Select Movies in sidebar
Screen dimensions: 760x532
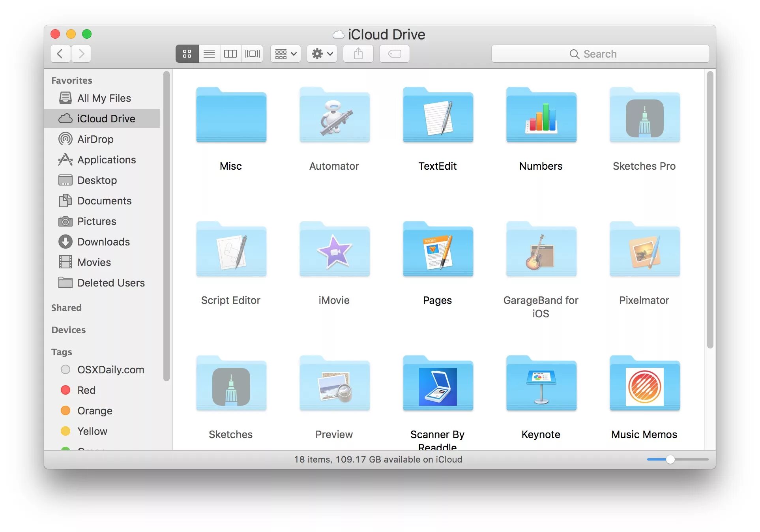(103, 262)
